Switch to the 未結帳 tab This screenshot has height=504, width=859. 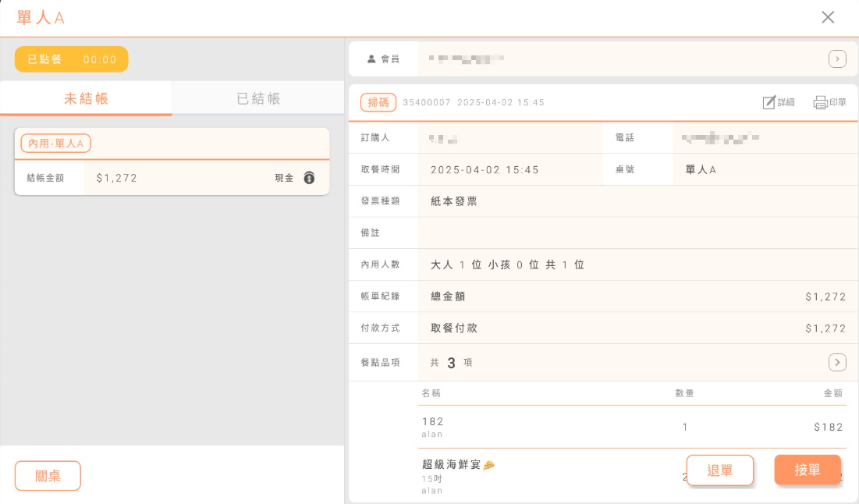(86, 98)
